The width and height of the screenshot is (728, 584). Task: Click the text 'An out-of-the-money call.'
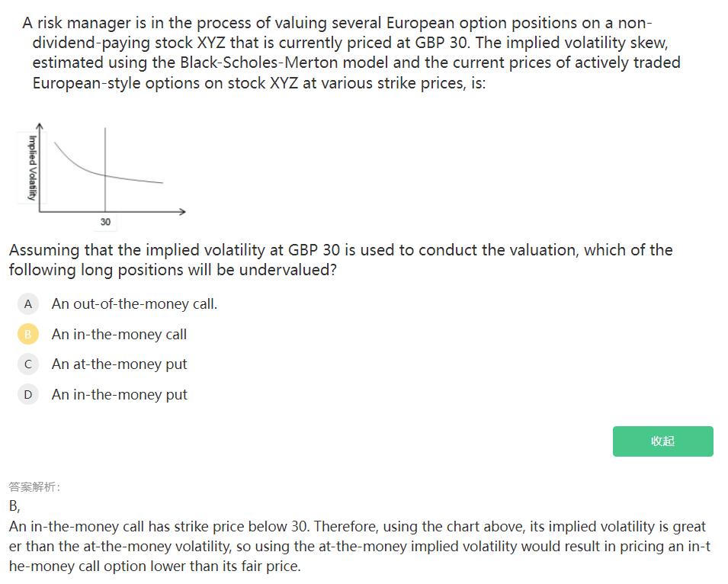(134, 304)
